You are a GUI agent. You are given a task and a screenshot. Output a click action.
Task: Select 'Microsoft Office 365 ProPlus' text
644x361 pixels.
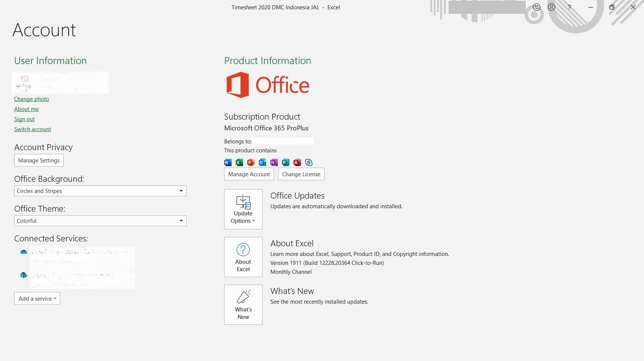266,128
